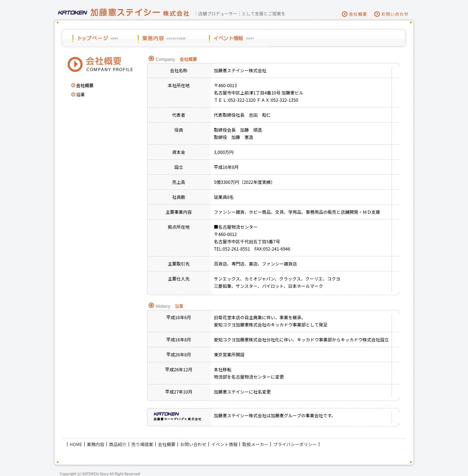Open プライバシーポリシー link in footer

click(295, 444)
